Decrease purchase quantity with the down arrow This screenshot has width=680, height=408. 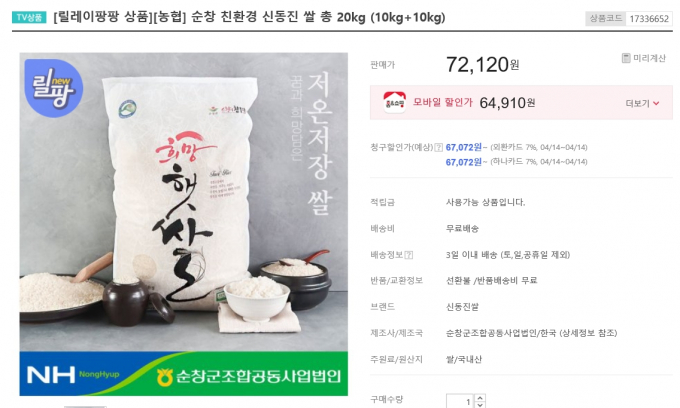click(480, 405)
